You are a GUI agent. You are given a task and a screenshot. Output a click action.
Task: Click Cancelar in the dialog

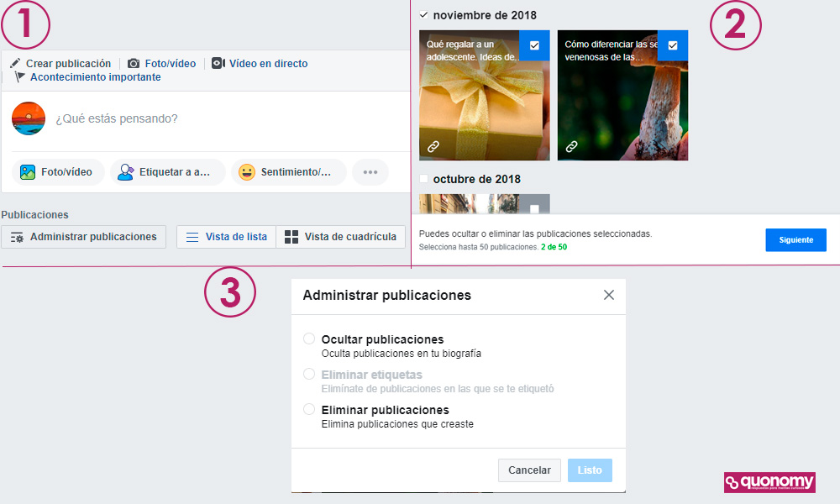pyautogui.click(x=529, y=470)
